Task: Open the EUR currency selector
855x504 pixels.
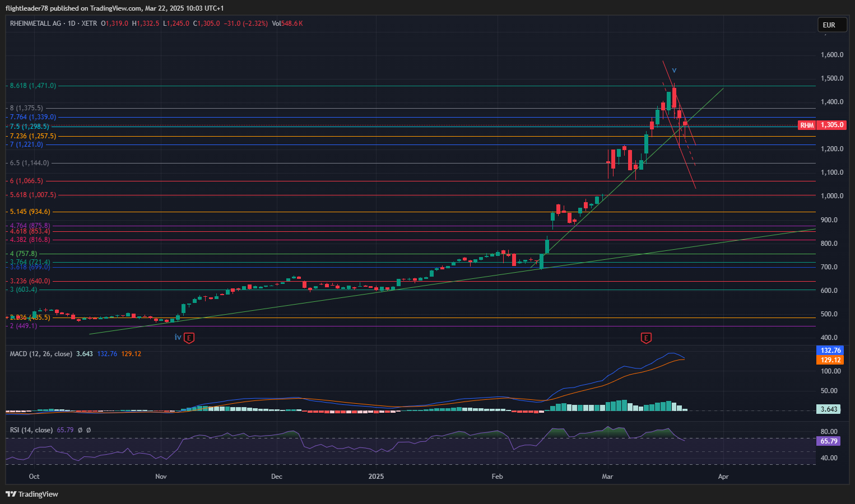Action: pos(832,25)
